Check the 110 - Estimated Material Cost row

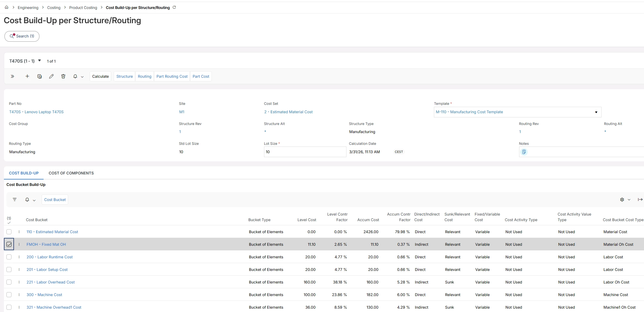point(9,232)
